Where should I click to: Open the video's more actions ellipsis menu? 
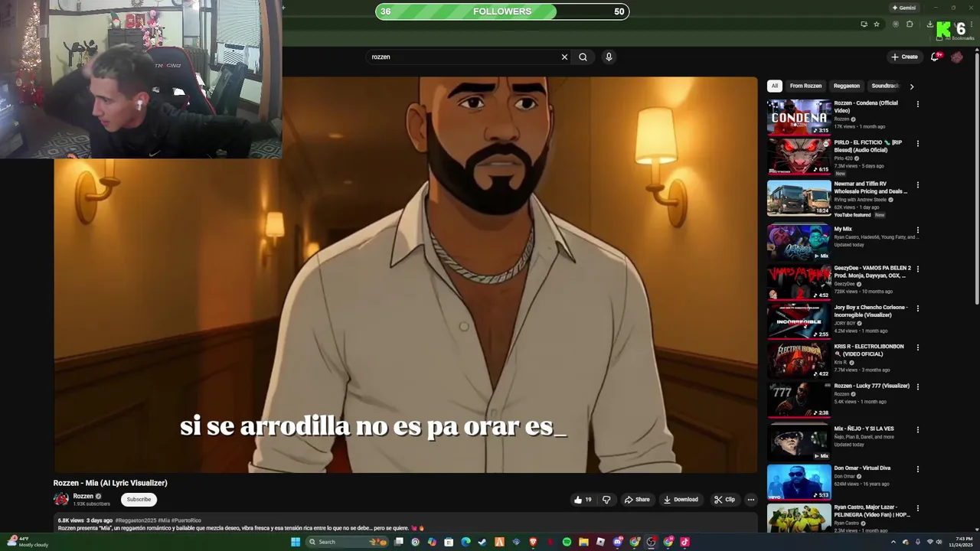click(751, 500)
